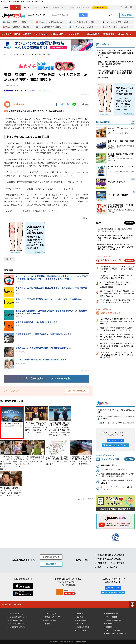The height and width of the screenshot is (644, 136).
Task: Open the Facebook icon in top header
Action: (x=121, y=8)
